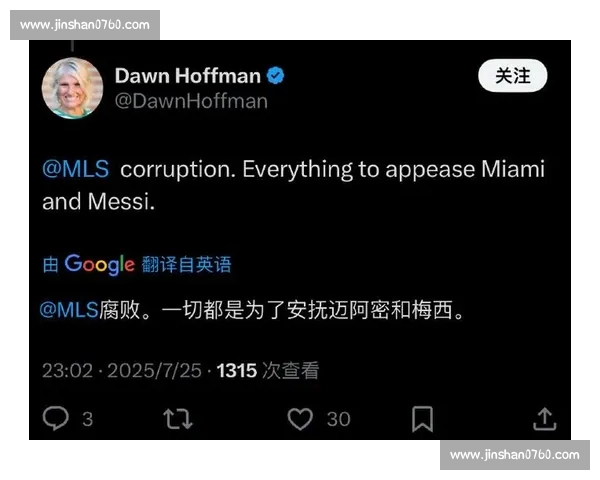Bookmark this tweet

[422, 419]
